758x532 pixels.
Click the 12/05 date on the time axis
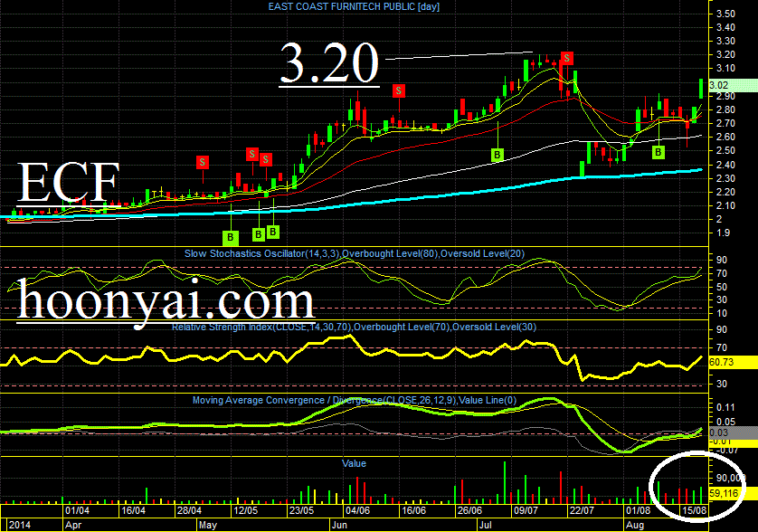245,510
